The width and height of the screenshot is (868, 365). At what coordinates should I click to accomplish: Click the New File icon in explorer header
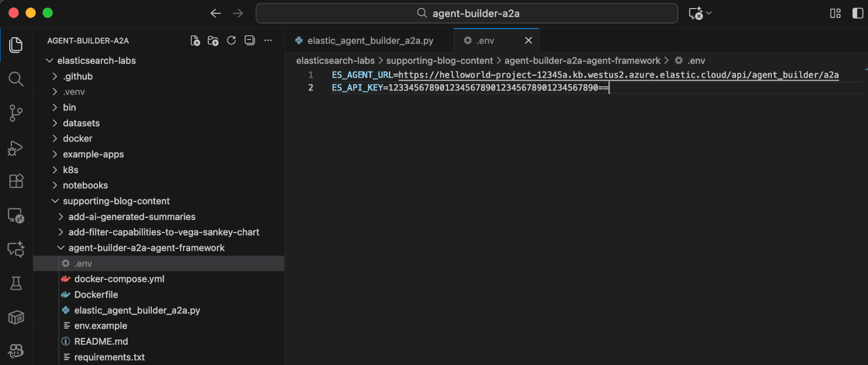(195, 41)
